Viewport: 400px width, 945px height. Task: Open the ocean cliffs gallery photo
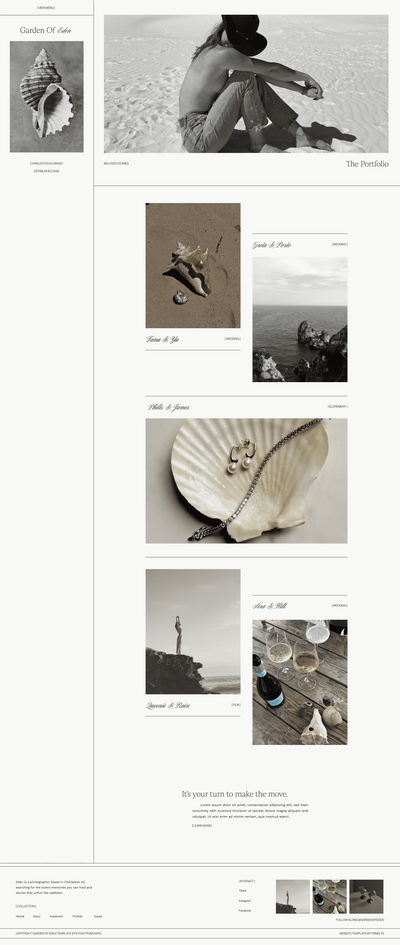click(x=299, y=319)
